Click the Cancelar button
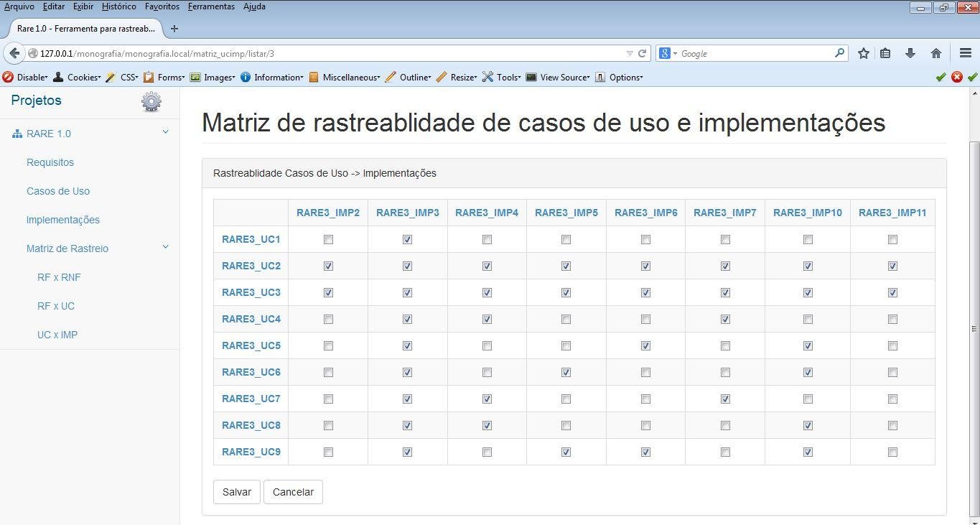Image resolution: width=980 pixels, height=525 pixels. 293,492
